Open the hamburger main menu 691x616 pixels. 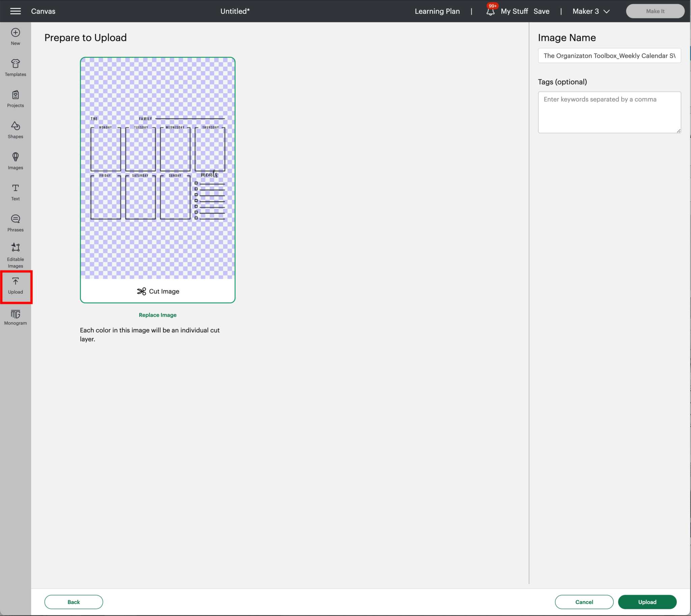click(x=15, y=11)
